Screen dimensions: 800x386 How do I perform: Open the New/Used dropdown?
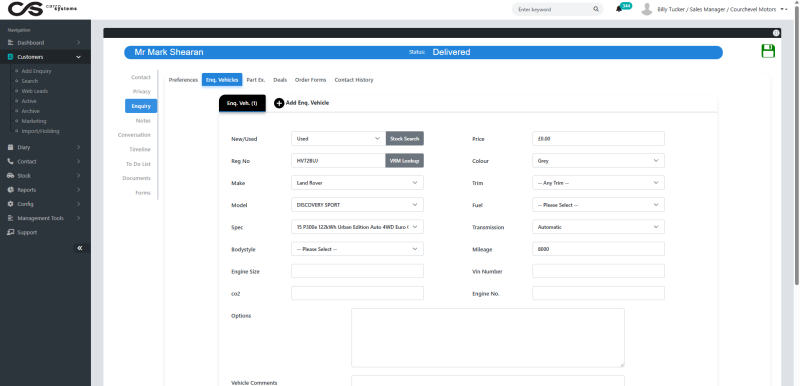pyautogui.click(x=338, y=139)
